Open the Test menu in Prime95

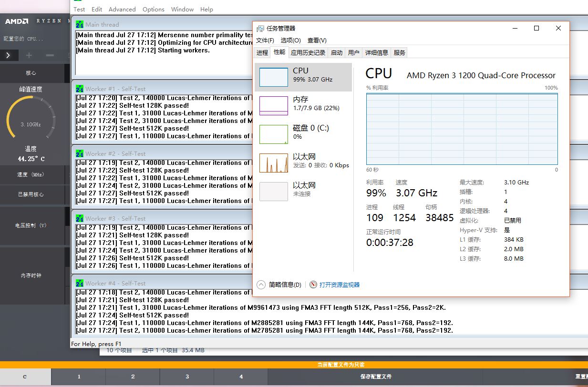pyautogui.click(x=79, y=9)
